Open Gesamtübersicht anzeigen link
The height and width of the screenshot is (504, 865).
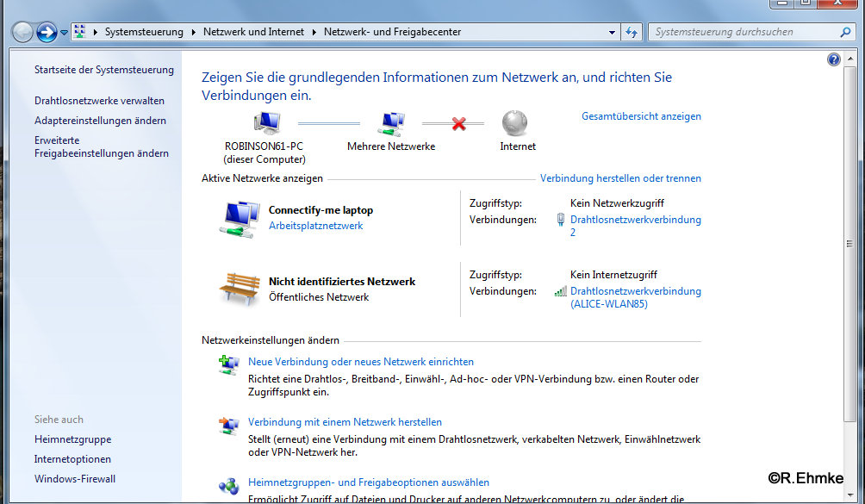click(x=641, y=116)
